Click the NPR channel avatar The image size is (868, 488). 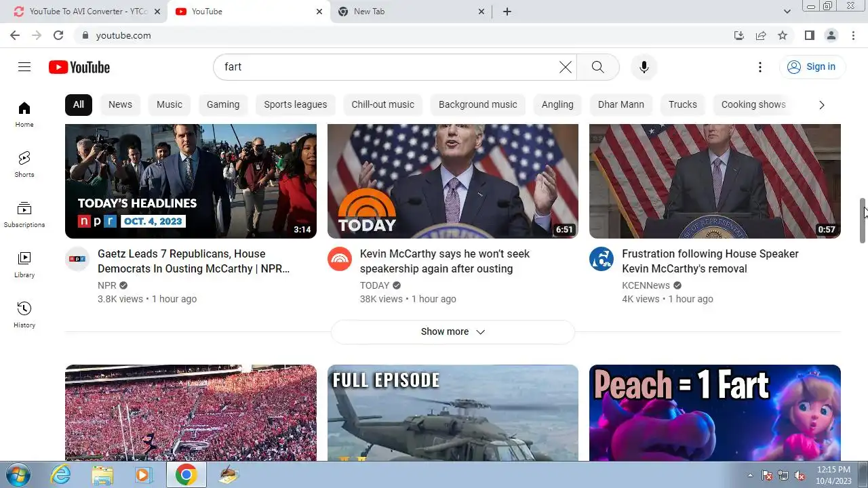point(77,259)
